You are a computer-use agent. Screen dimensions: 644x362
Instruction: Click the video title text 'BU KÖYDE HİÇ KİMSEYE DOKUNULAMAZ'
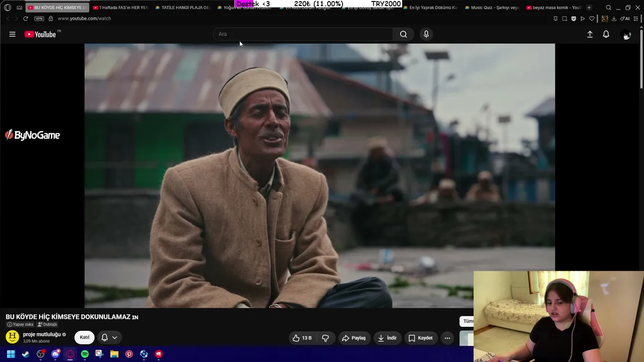click(x=68, y=317)
